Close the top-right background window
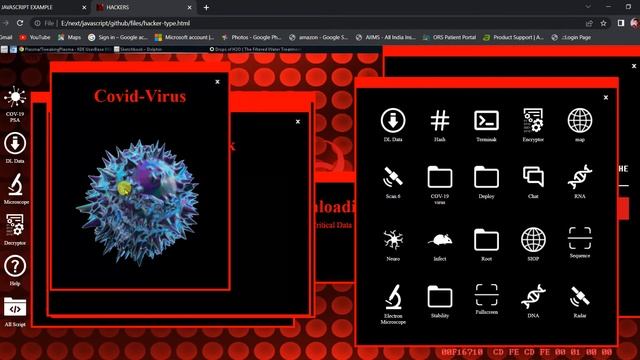 pos(634,66)
